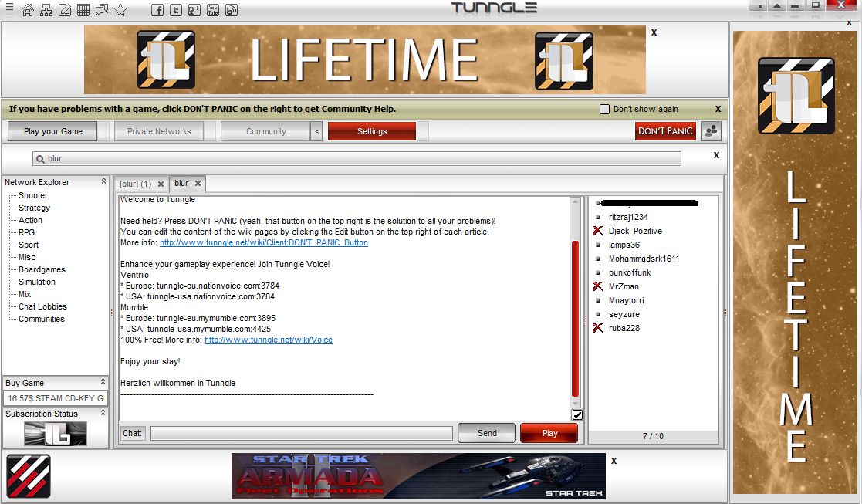Image resolution: width=862 pixels, height=504 pixels.
Task: Open the RPG category
Action: point(26,232)
